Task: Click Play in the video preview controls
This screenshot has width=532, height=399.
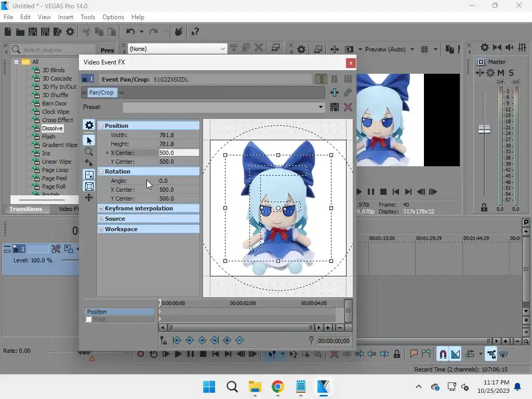Action: click(358, 192)
